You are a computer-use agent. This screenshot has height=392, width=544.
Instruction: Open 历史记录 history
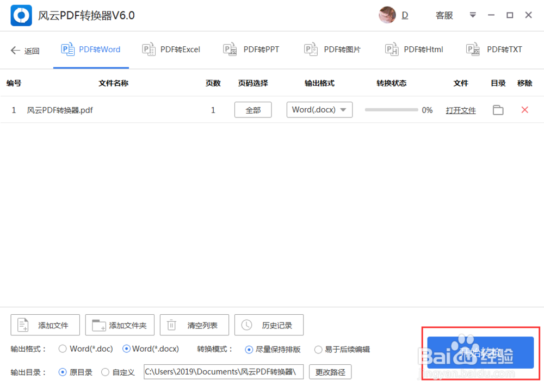click(269, 325)
